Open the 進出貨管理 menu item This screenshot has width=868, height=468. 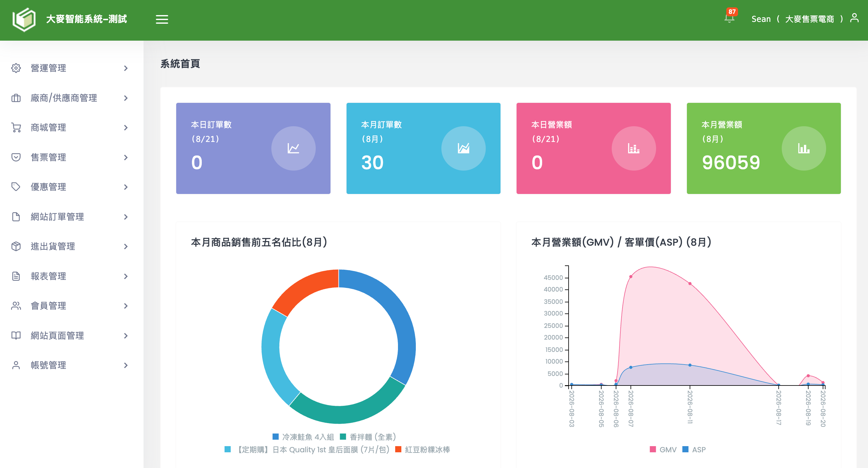[x=71, y=246]
